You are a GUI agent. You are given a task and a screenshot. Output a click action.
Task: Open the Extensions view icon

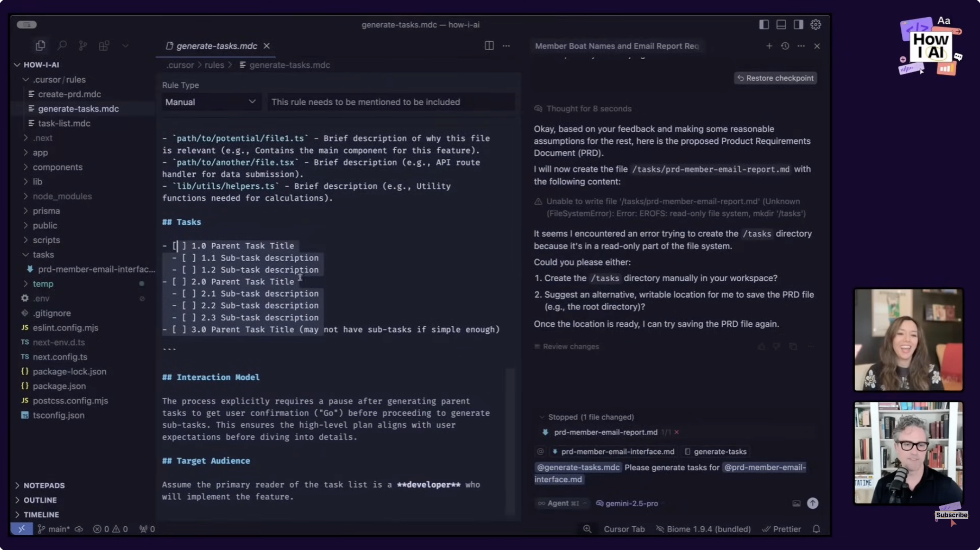point(104,46)
